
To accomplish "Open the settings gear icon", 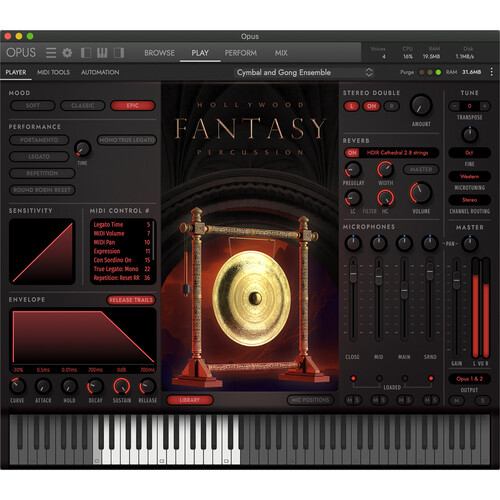I will point(67,53).
